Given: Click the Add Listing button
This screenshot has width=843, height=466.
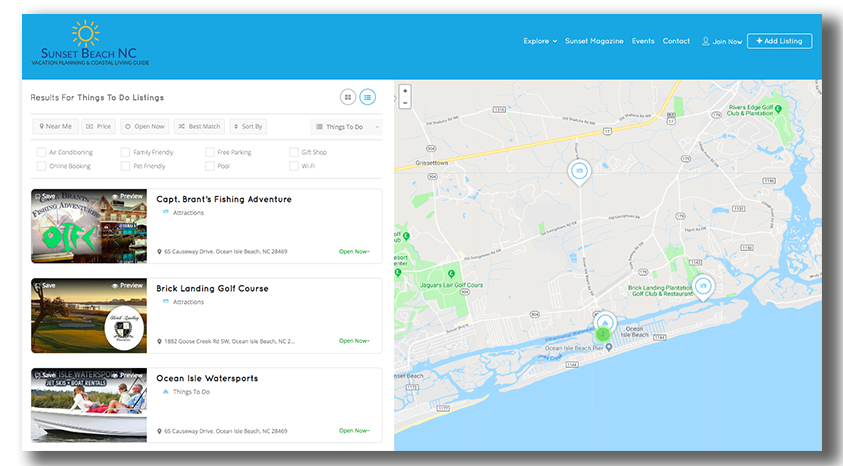Looking at the screenshot, I should tap(779, 41).
